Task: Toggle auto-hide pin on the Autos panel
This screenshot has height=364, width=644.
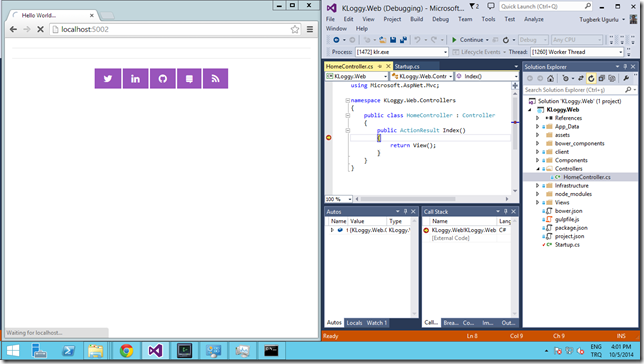Action: click(x=405, y=212)
